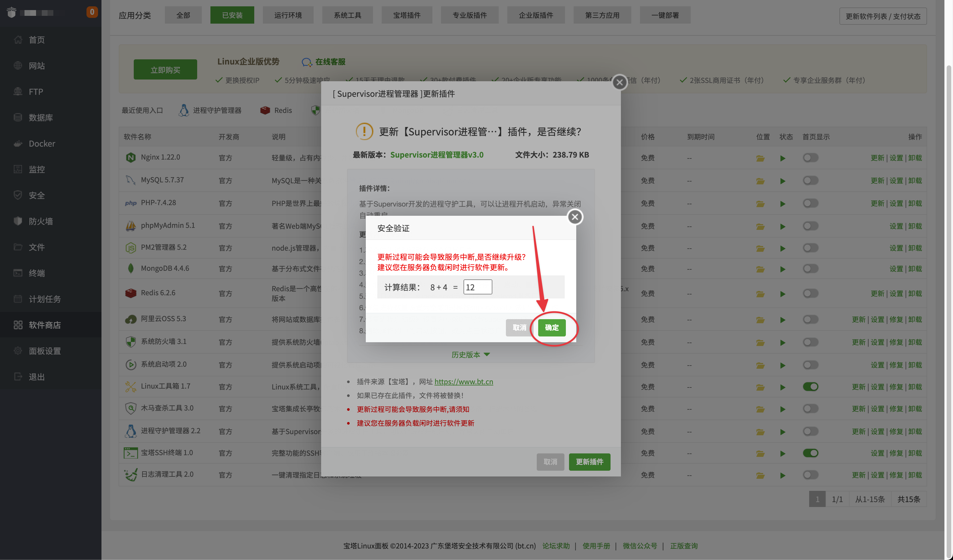The image size is (953, 560).
Task: Click the 木马查杀工具 shield icon
Action: (x=131, y=408)
